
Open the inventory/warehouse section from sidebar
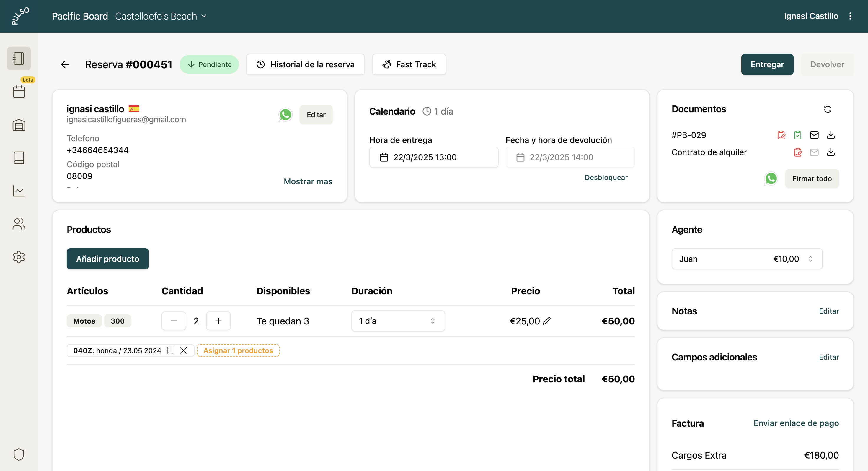coord(19,125)
